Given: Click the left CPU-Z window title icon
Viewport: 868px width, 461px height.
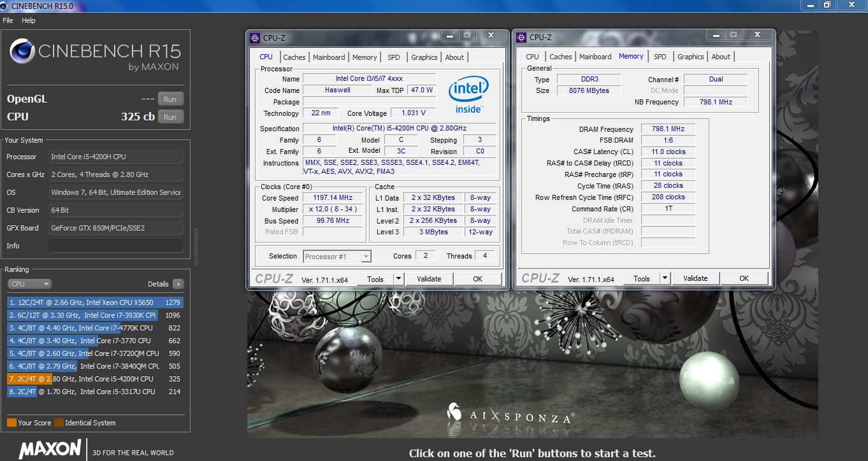Looking at the screenshot, I should (255, 38).
